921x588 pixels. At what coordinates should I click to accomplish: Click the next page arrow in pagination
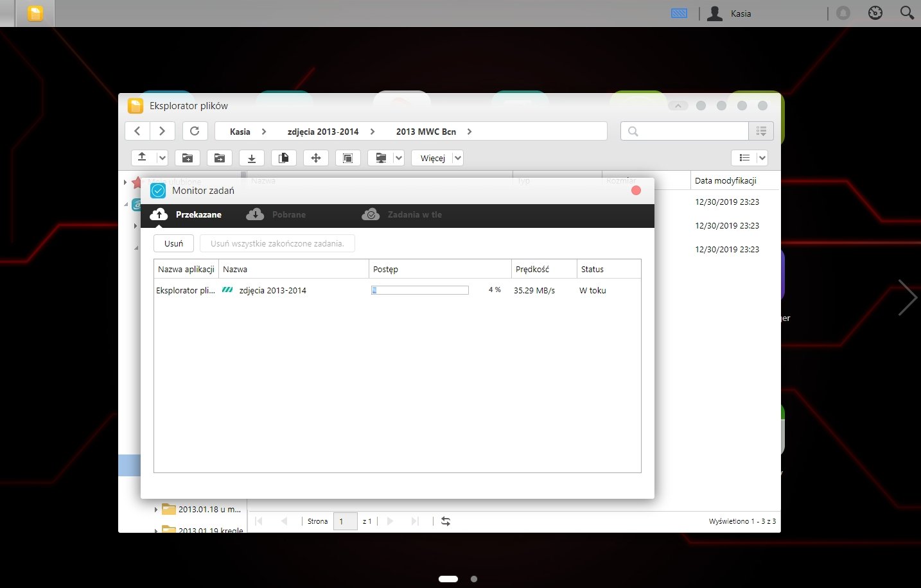pos(390,521)
